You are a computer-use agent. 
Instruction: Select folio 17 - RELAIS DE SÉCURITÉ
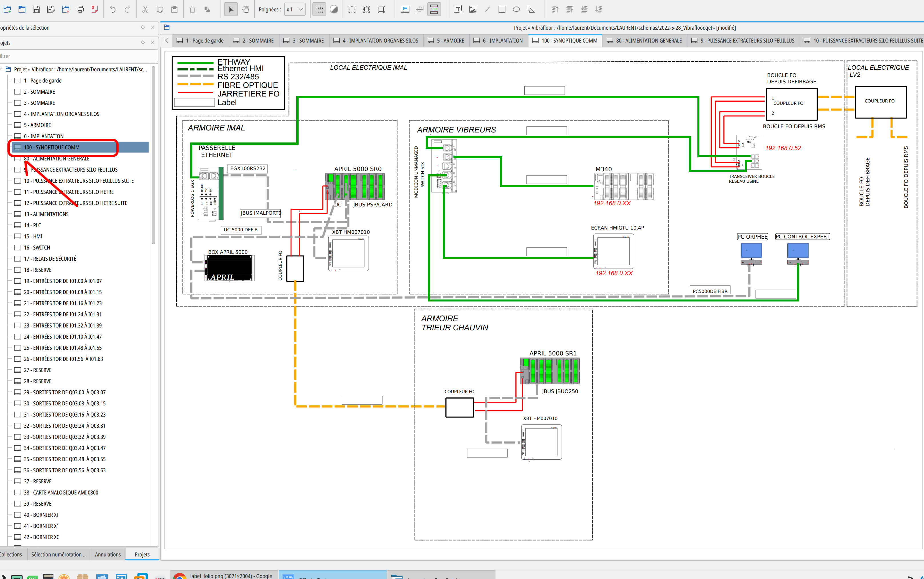pyautogui.click(x=50, y=259)
